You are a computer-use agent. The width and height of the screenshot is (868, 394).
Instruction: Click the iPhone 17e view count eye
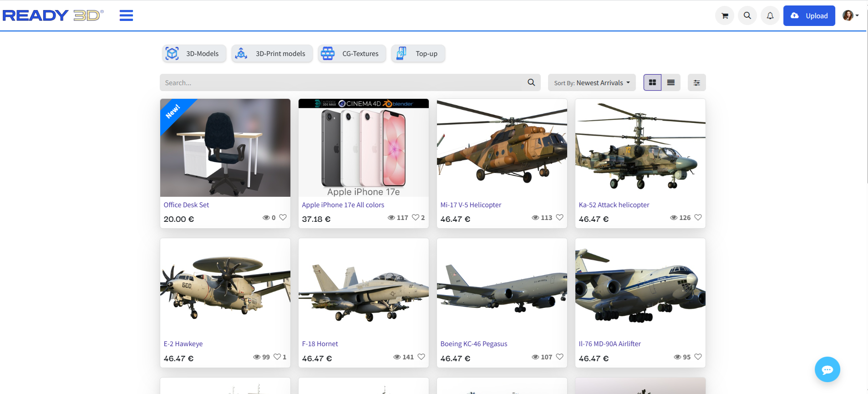click(391, 218)
